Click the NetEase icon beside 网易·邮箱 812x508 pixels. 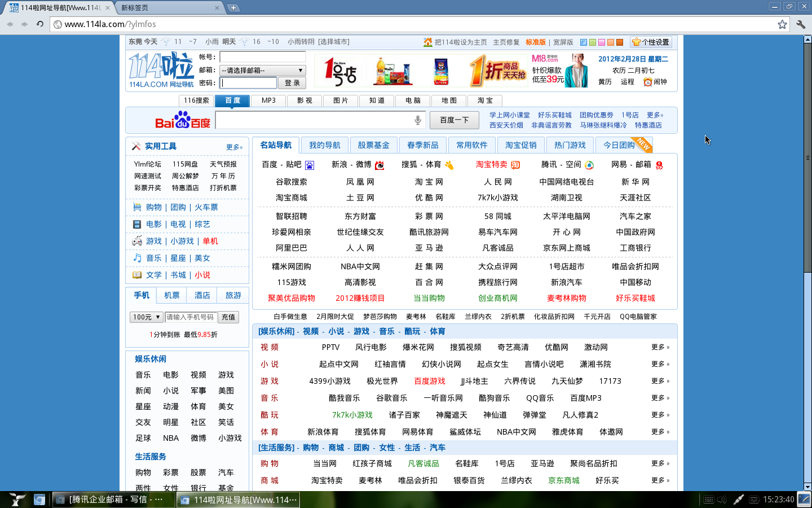[659, 165]
